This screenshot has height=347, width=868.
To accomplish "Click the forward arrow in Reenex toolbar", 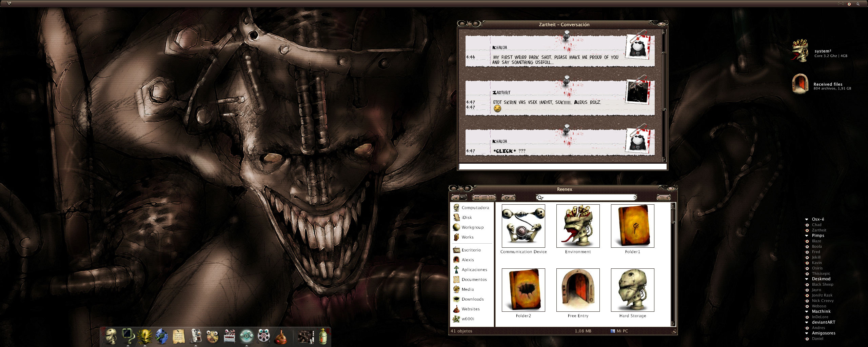I will point(463,198).
